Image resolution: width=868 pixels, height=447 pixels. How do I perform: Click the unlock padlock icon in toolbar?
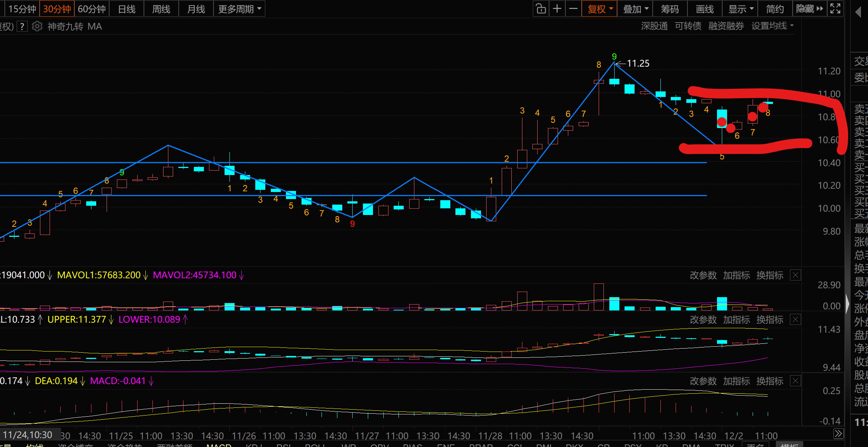click(541, 9)
